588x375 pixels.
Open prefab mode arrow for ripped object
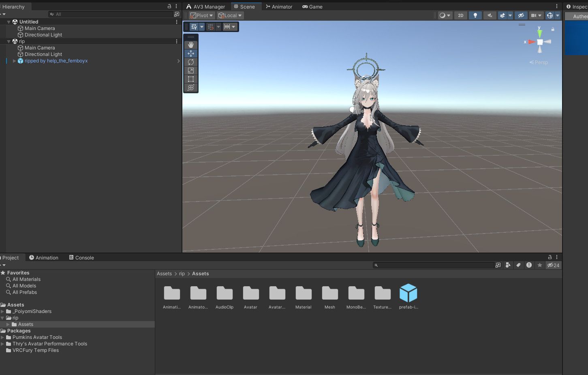coord(178,61)
